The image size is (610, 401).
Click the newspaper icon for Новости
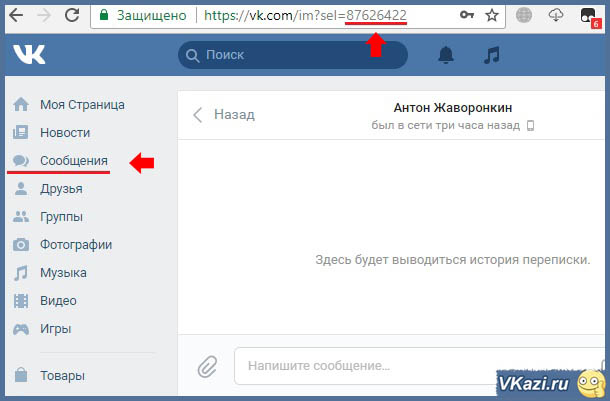(x=20, y=132)
